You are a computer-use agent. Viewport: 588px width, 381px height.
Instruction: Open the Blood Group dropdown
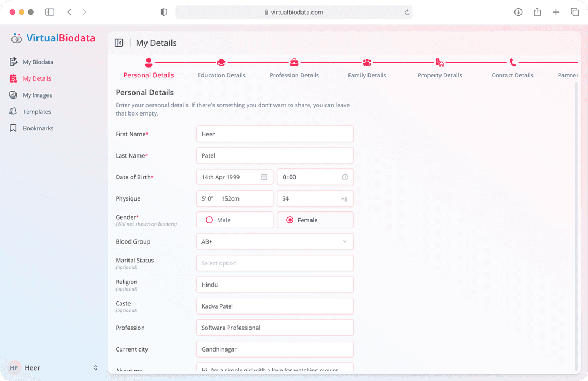pyautogui.click(x=274, y=241)
